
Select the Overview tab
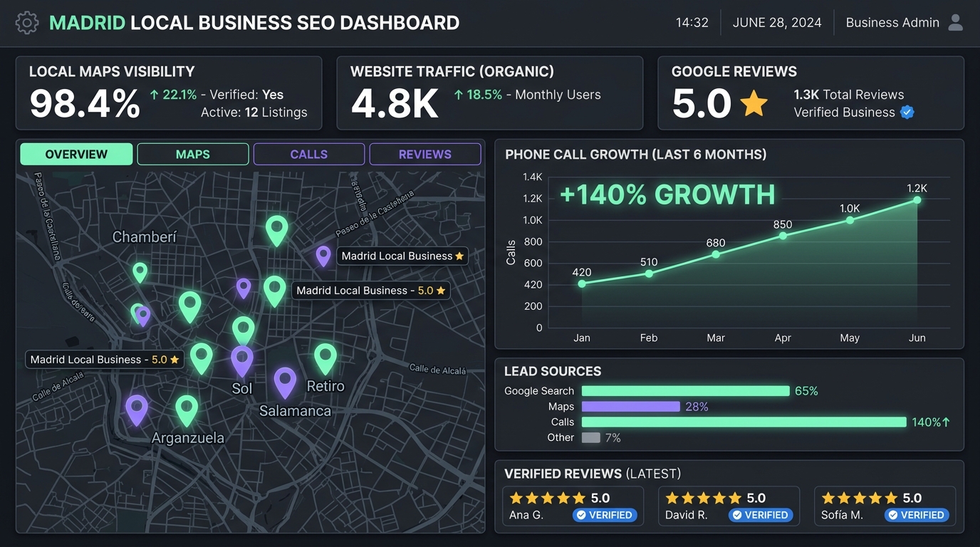pyautogui.click(x=76, y=154)
